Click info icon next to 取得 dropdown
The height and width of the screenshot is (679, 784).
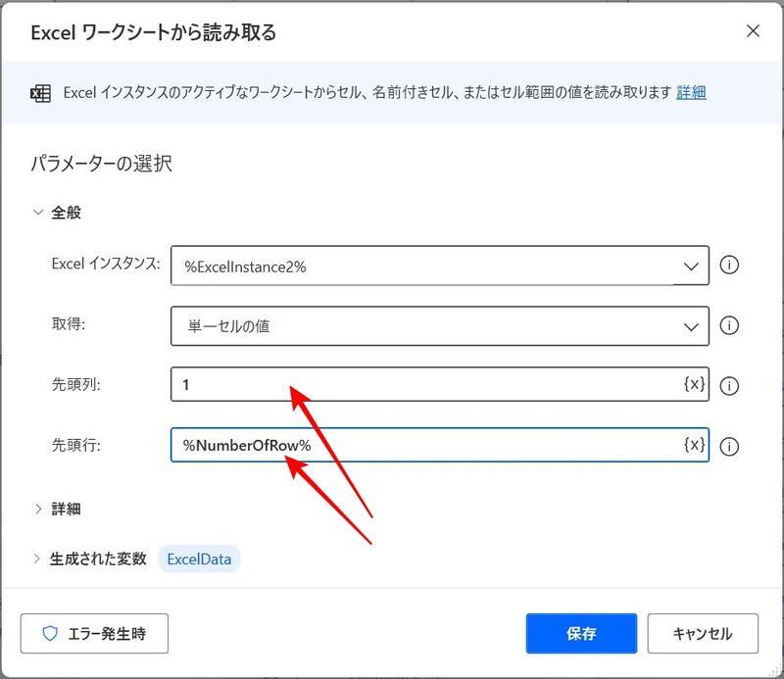tap(729, 325)
